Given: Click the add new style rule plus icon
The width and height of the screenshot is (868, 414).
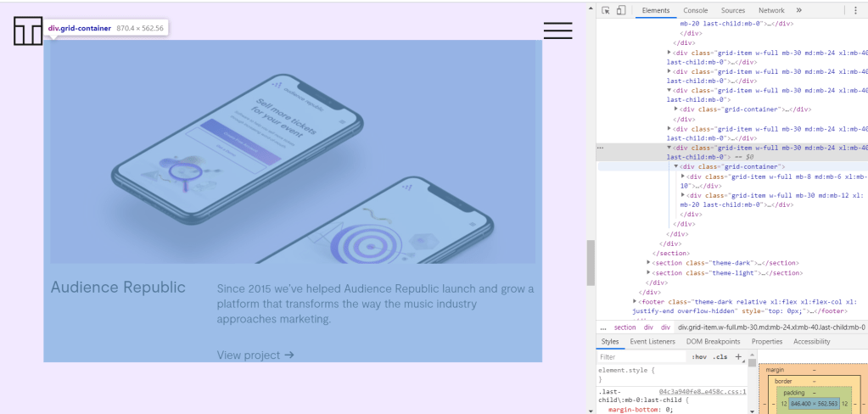Looking at the screenshot, I should click(738, 357).
